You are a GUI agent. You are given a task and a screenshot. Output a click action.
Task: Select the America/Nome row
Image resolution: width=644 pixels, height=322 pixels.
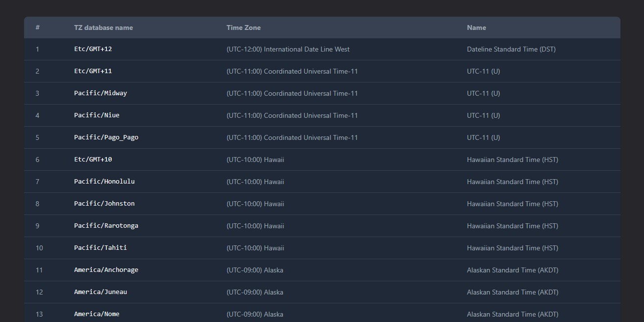pos(97,314)
